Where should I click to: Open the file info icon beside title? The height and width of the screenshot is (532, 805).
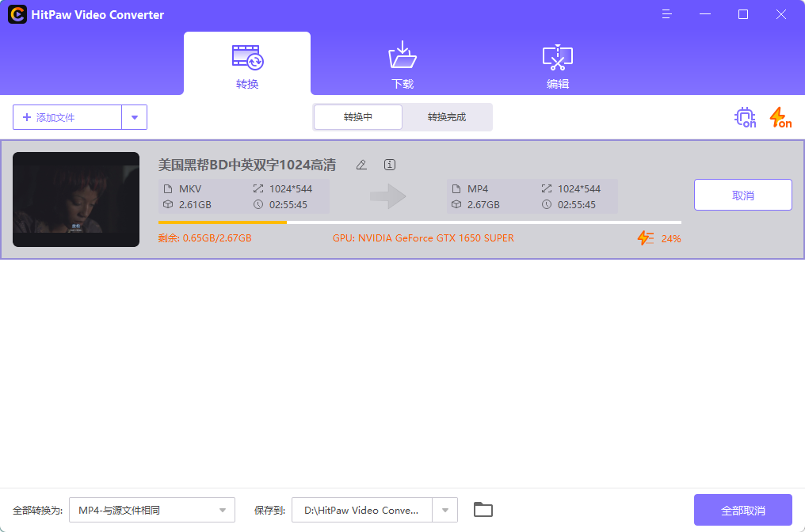(390, 165)
